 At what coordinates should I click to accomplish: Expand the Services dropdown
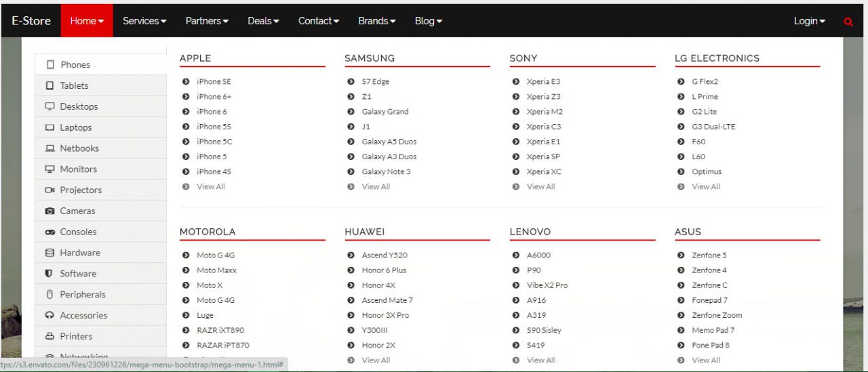144,21
